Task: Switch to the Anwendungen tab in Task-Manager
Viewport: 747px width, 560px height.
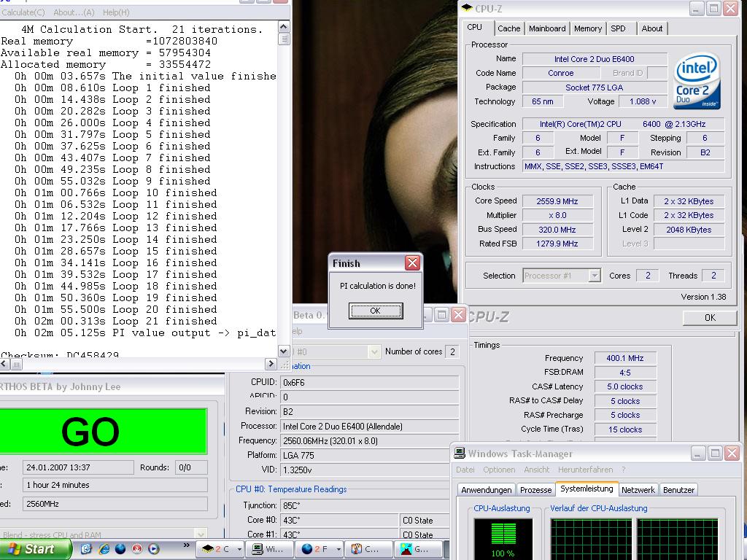Action: coord(486,490)
